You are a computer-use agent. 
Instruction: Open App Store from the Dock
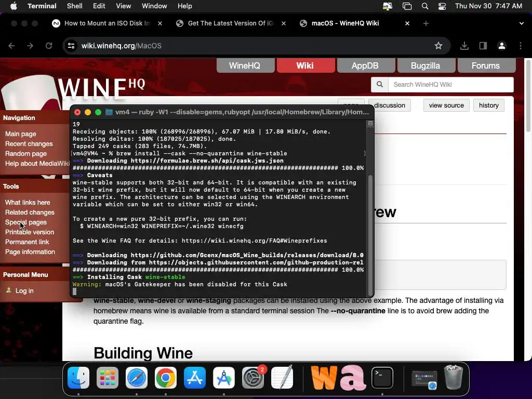(195, 378)
